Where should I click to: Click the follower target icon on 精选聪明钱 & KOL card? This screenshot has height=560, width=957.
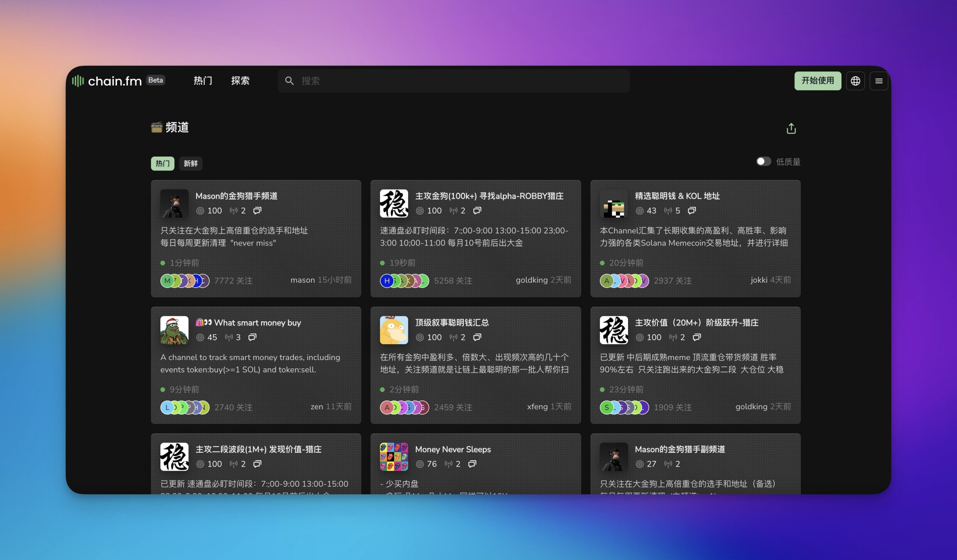pyautogui.click(x=640, y=211)
